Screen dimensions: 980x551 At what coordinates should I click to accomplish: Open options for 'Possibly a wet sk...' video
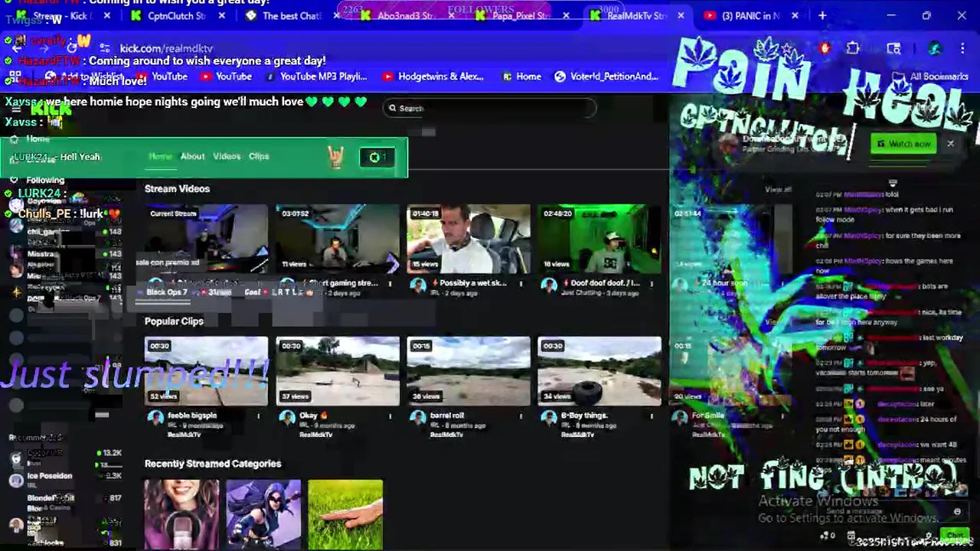(521, 283)
